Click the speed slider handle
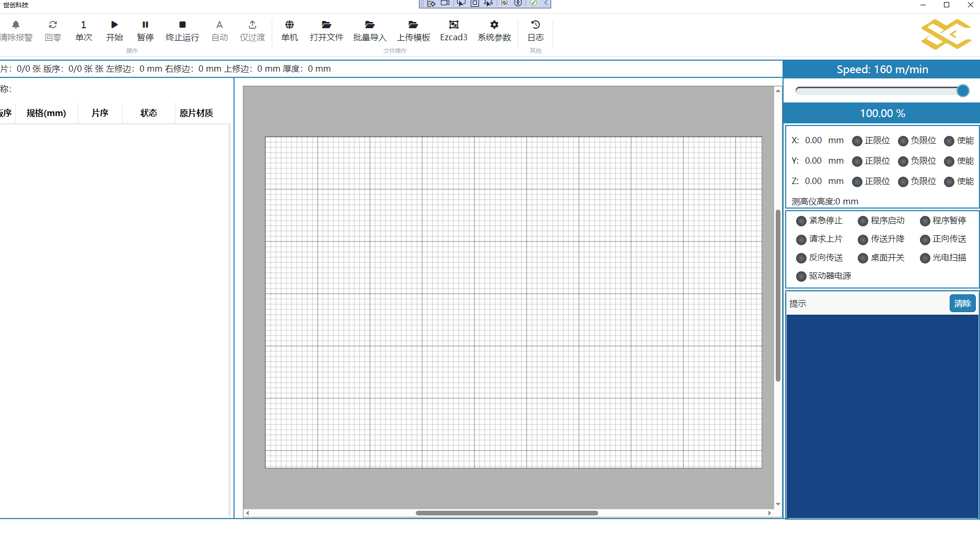 pos(963,91)
